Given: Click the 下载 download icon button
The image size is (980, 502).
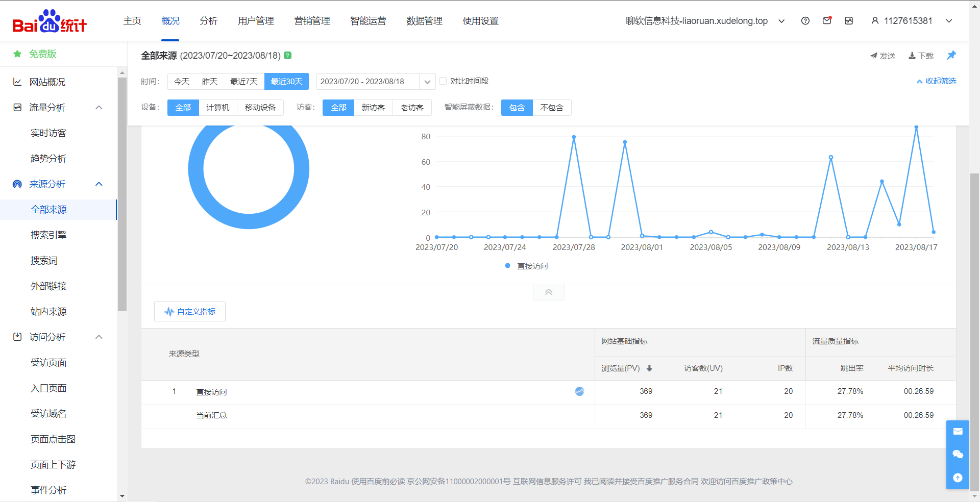Looking at the screenshot, I should click(x=921, y=56).
